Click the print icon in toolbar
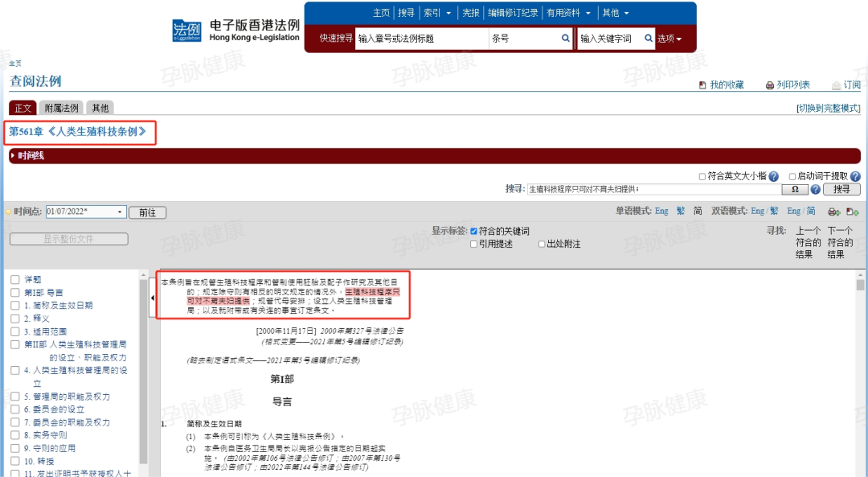 pyautogui.click(x=833, y=212)
